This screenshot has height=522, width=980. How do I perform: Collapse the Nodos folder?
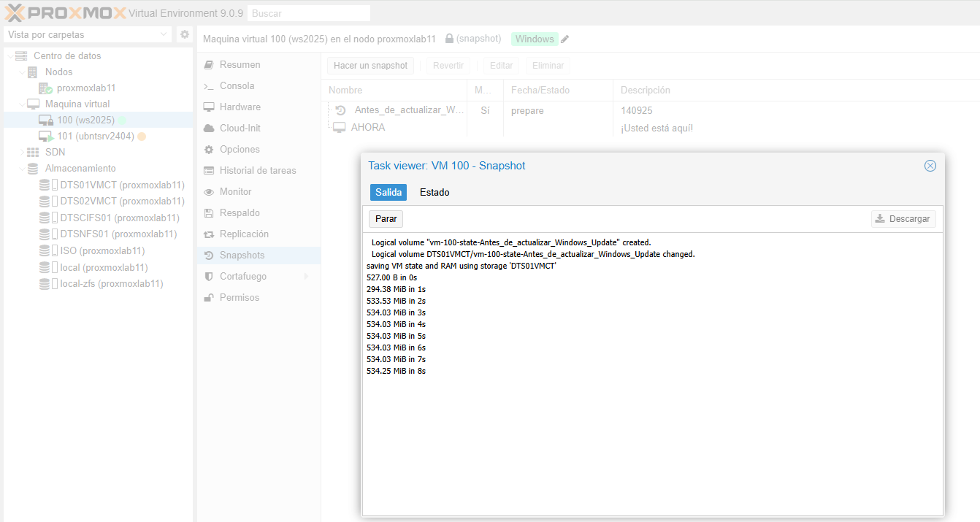[21, 72]
